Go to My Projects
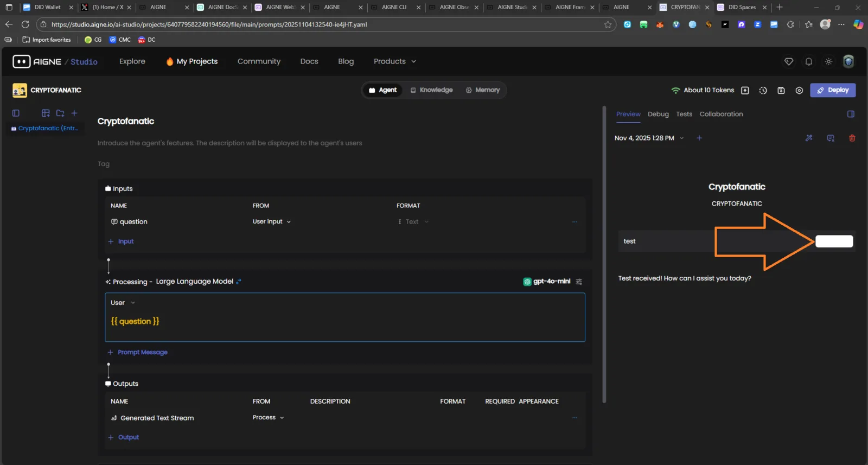Viewport: 868px width, 465px height. 192,62
